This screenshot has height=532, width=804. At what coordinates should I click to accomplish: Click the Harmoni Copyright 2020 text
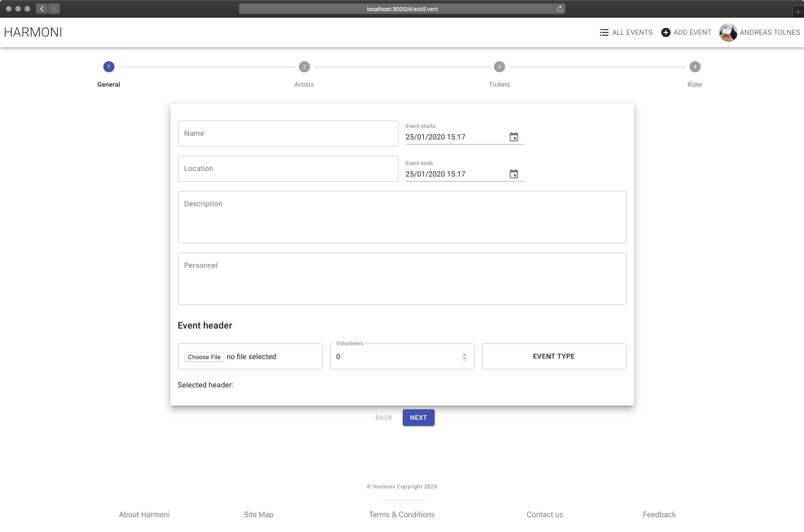click(402, 487)
